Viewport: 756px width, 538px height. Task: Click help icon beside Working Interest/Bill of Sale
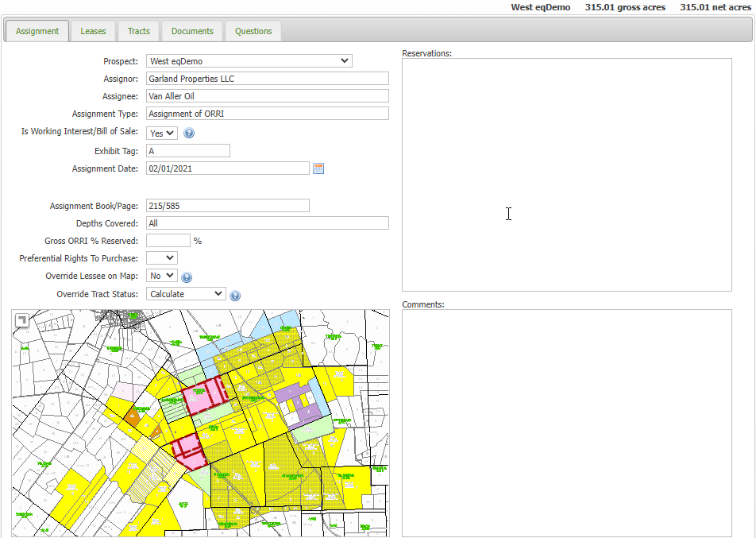[x=189, y=134]
